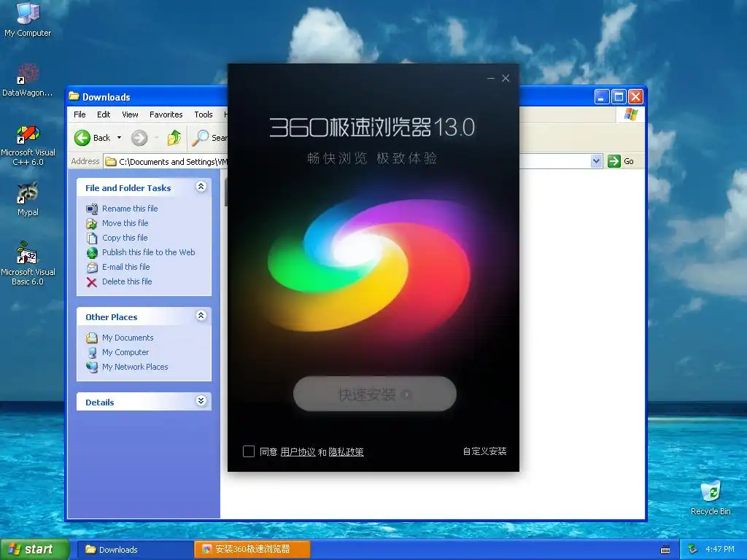Image resolution: width=747 pixels, height=560 pixels.
Task: Open the Back button history dropdown
Action: click(x=119, y=138)
